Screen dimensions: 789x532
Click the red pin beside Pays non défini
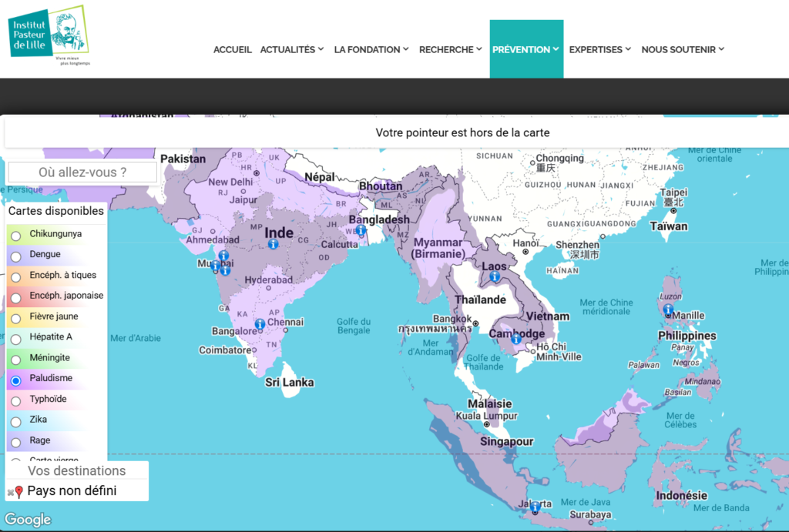tap(18, 491)
